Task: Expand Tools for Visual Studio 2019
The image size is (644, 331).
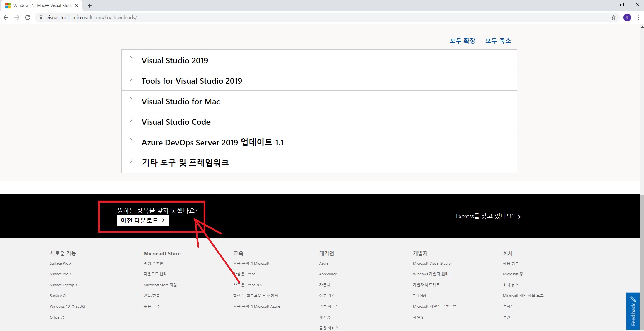Action: tap(319, 81)
